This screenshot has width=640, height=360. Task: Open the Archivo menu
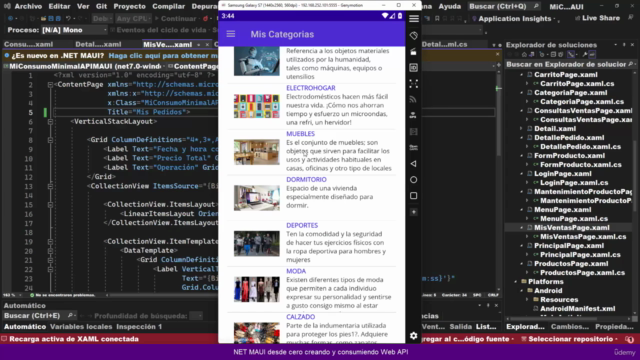(28, 7)
